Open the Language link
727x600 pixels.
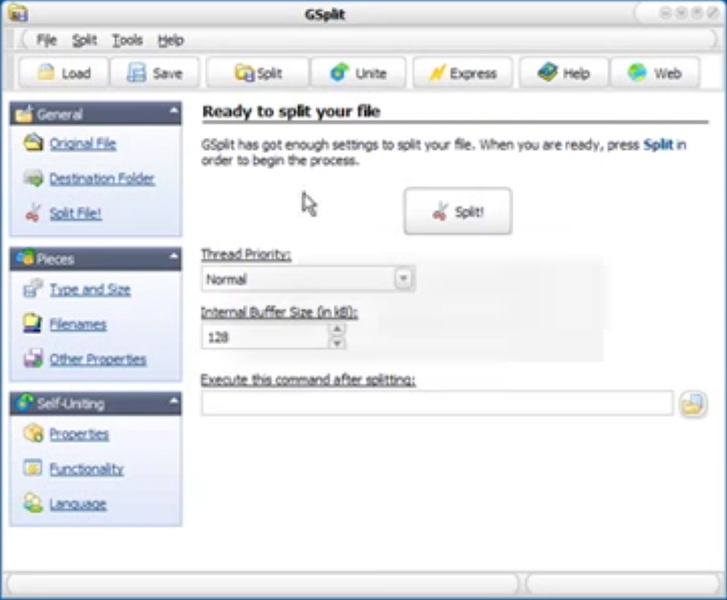pyautogui.click(x=78, y=504)
